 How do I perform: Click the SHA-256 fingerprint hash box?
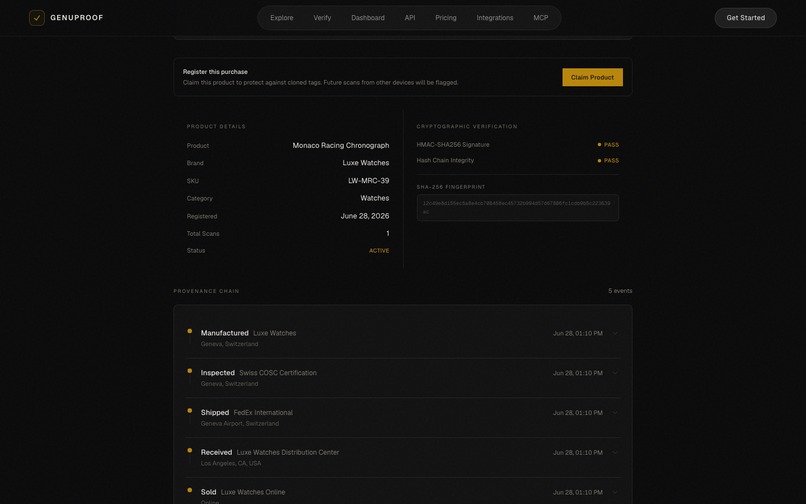(518, 208)
